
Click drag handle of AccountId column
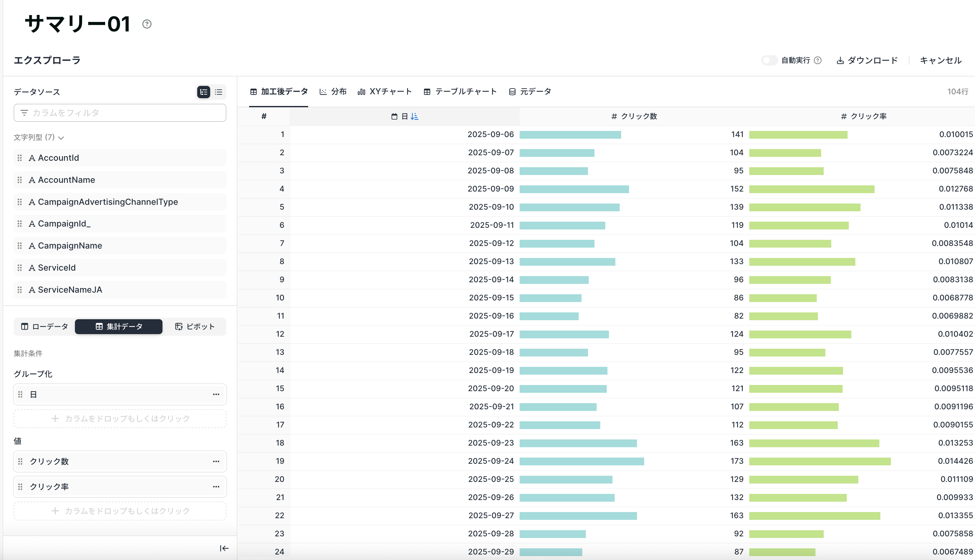click(20, 158)
